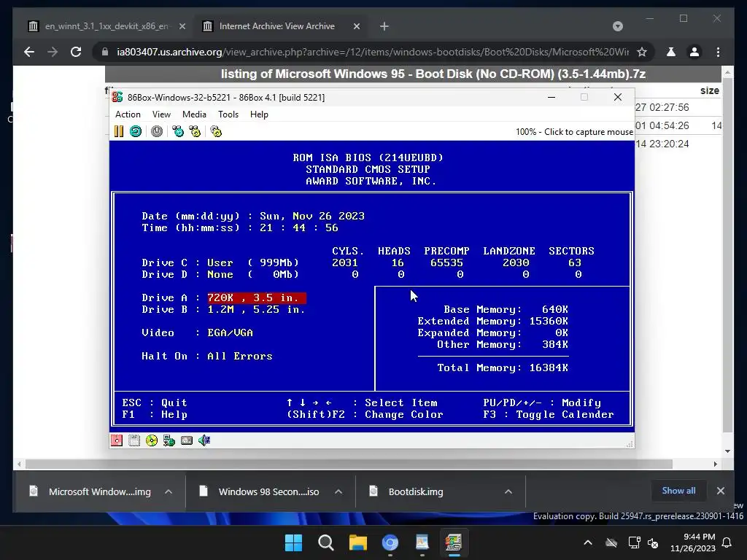Open taskbar Search
The height and width of the screenshot is (560, 747).
coord(326,542)
